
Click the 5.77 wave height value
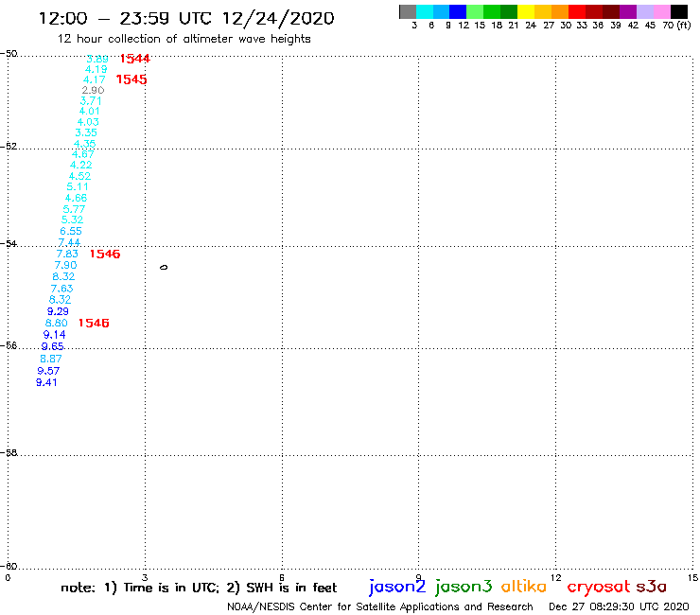74,209
